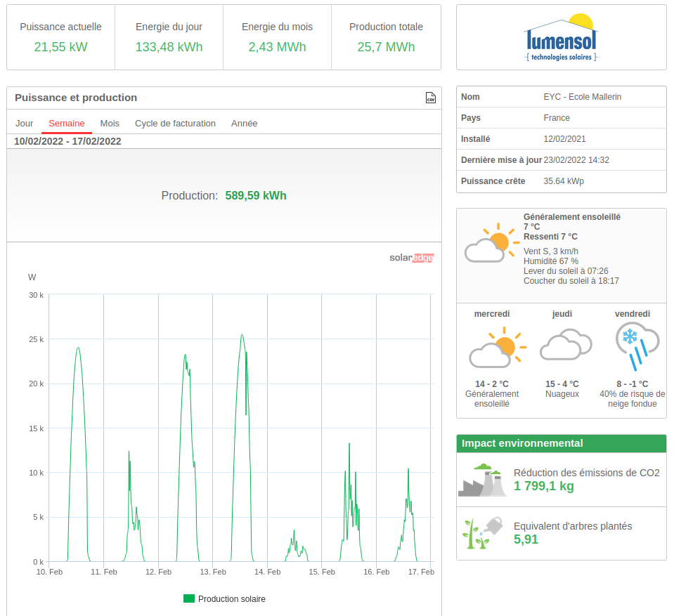Click the mercredi forecast day label
Screen dimensions: 674x616
492,313
